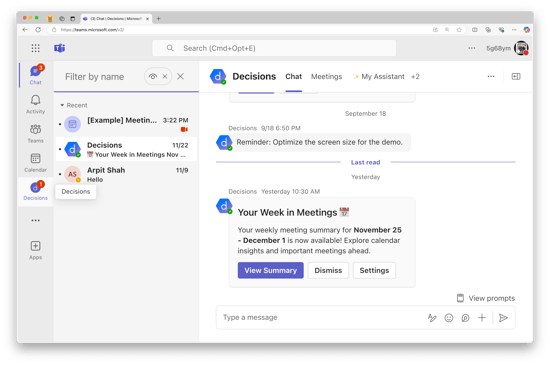550x365 pixels.
Task: Open the [Example] Meeting chat
Action: click(126, 124)
